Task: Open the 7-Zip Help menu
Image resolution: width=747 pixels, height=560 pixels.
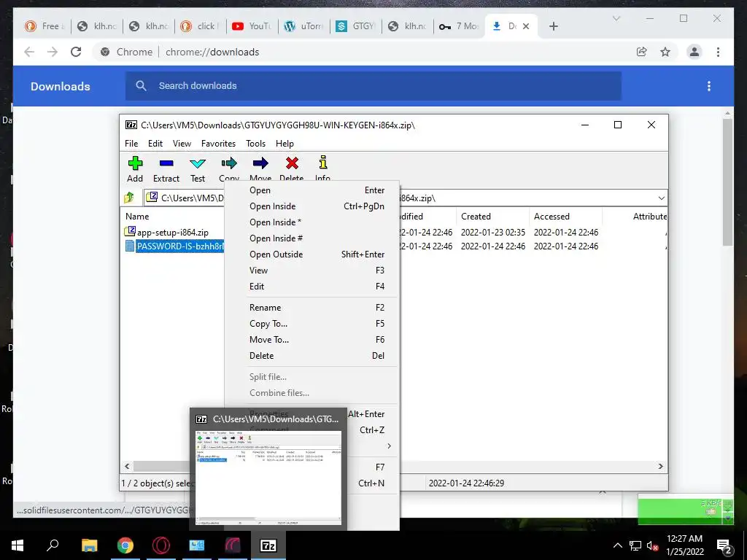Action: point(285,144)
